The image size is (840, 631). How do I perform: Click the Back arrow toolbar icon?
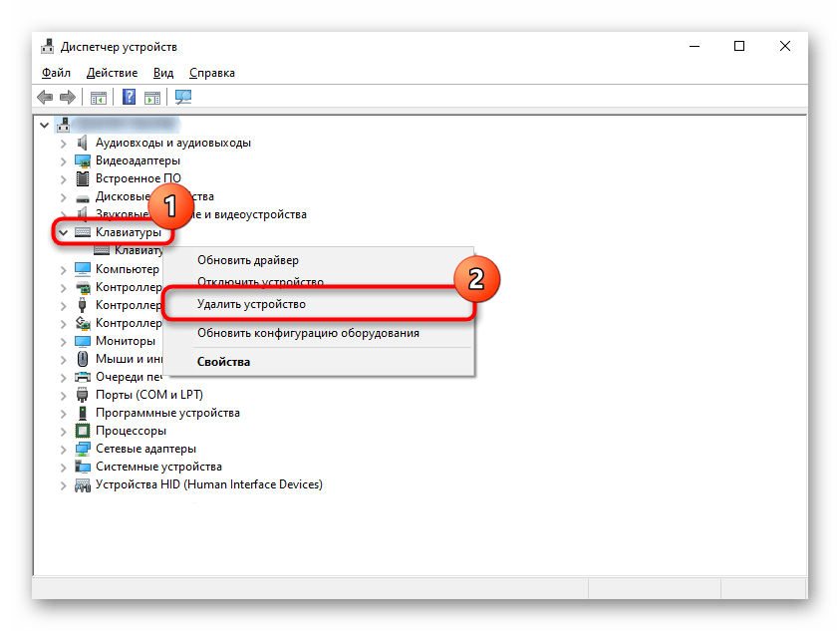[45, 97]
